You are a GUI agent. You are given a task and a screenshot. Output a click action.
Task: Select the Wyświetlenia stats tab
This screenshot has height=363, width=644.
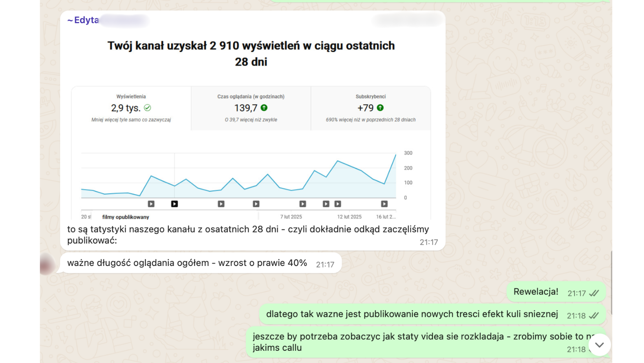[x=131, y=108]
